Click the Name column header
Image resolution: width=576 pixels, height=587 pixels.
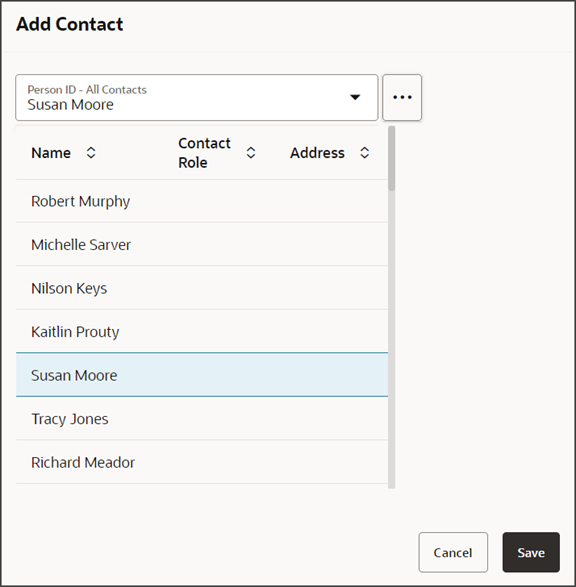[x=51, y=153]
